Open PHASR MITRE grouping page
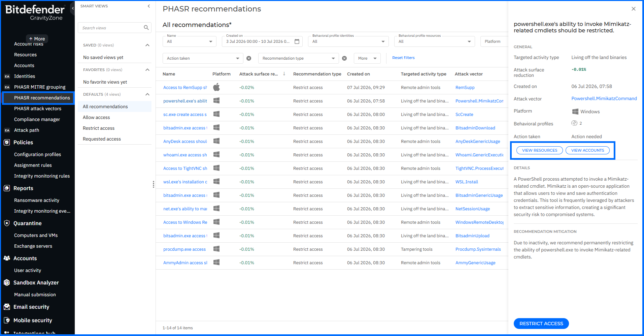Image resolution: width=644 pixels, height=336 pixels. [x=40, y=87]
